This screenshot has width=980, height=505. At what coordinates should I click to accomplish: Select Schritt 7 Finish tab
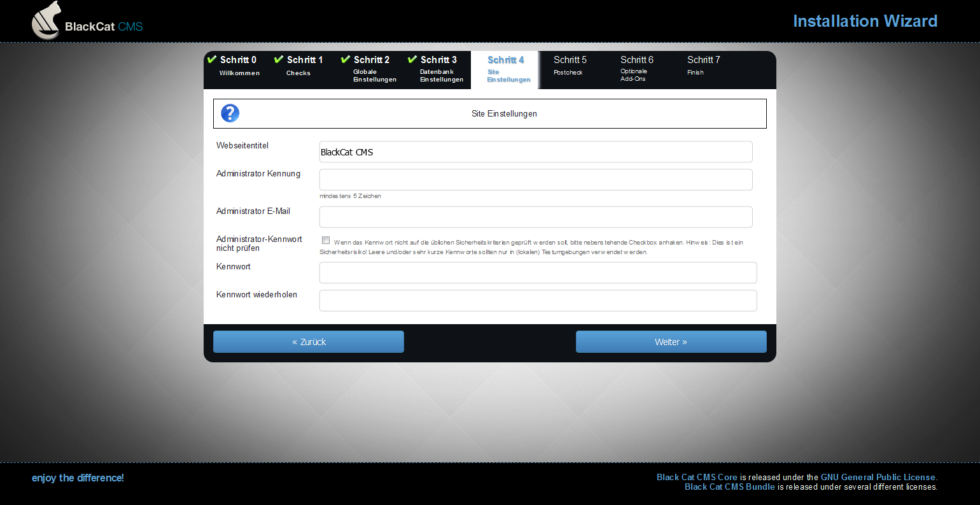pyautogui.click(x=704, y=70)
